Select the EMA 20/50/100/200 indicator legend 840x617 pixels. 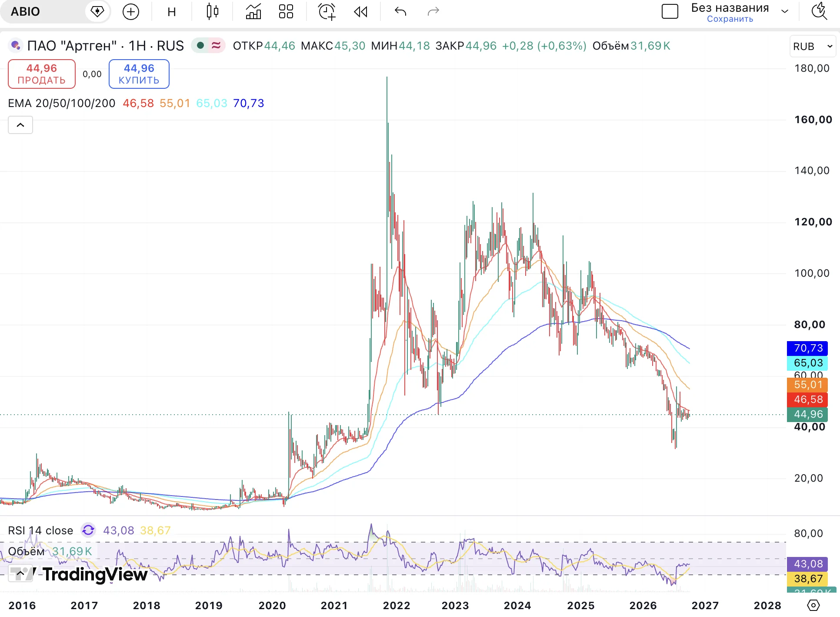(x=62, y=104)
